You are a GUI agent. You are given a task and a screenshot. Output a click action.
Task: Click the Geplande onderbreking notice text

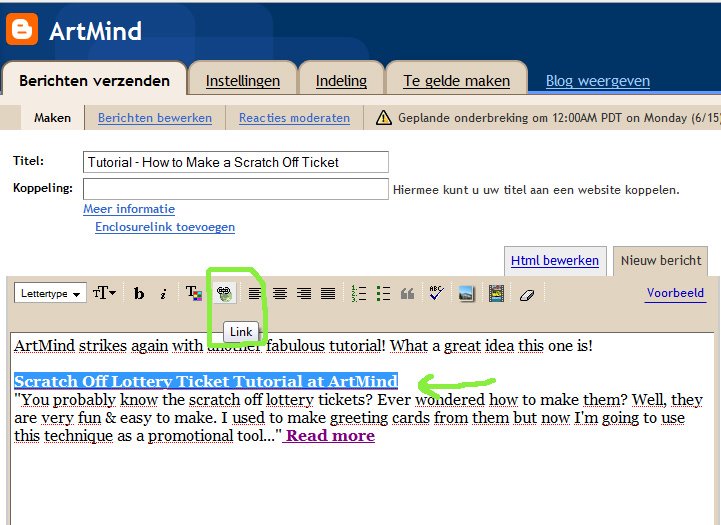click(x=559, y=118)
